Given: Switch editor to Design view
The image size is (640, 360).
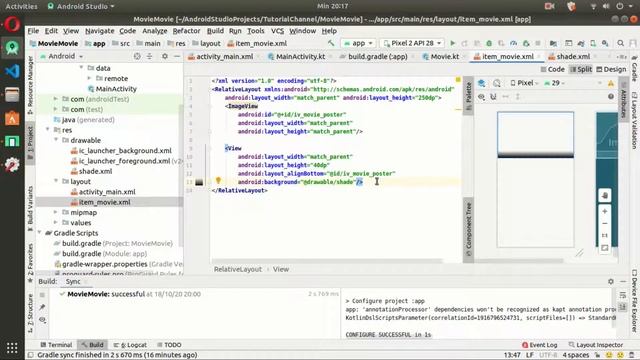Looking at the screenshot, I should point(611,69).
